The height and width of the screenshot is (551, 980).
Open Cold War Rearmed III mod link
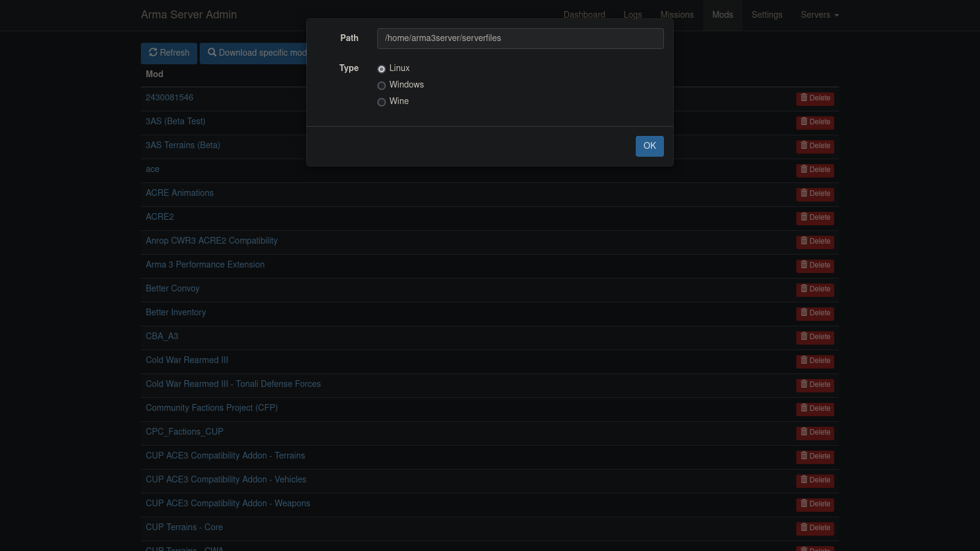[x=187, y=360]
